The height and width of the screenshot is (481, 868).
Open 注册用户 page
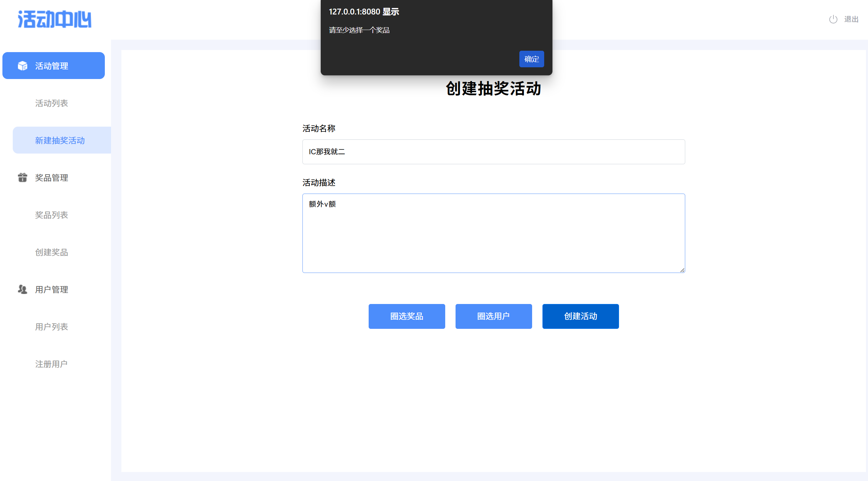[x=52, y=364]
